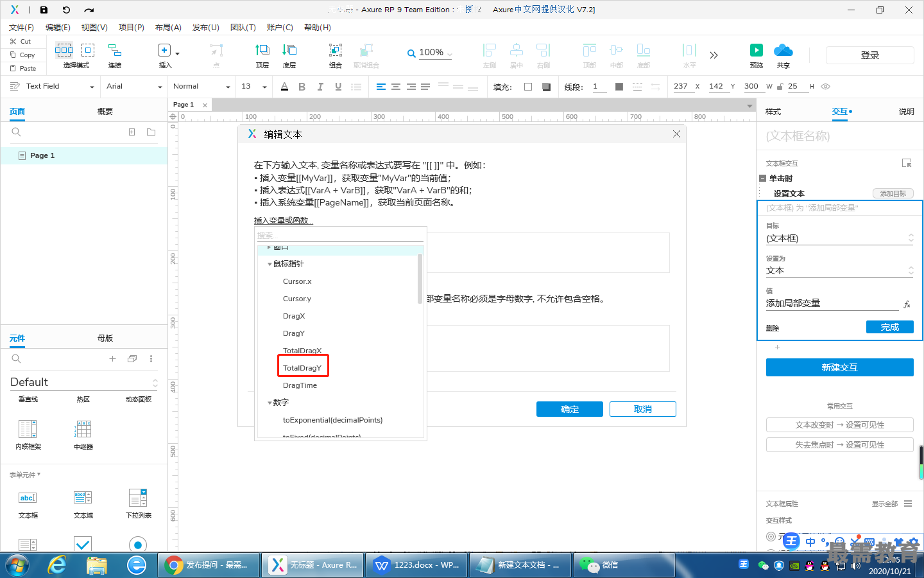Switch to the 样式 style tab
Image resolution: width=924 pixels, height=578 pixels.
pos(773,112)
